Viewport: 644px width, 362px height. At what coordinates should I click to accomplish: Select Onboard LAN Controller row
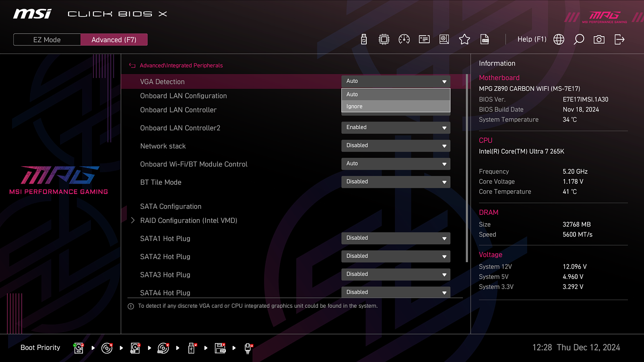[x=178, y=110]
